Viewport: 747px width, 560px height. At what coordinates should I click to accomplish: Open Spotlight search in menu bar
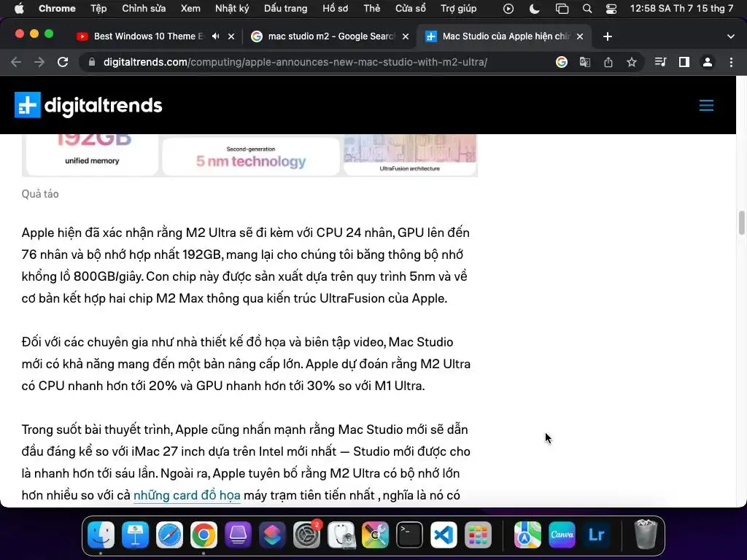587,9
